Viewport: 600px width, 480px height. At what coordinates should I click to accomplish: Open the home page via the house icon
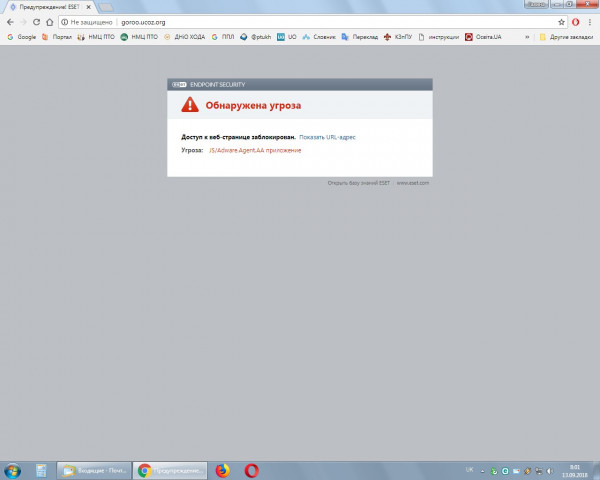(x=49, y=22)
